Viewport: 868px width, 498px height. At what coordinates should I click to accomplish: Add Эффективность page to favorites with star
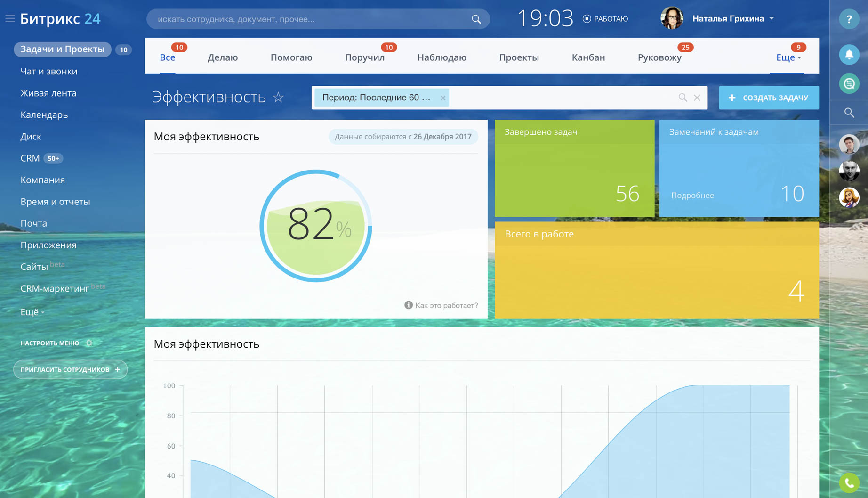coord(279,98)
